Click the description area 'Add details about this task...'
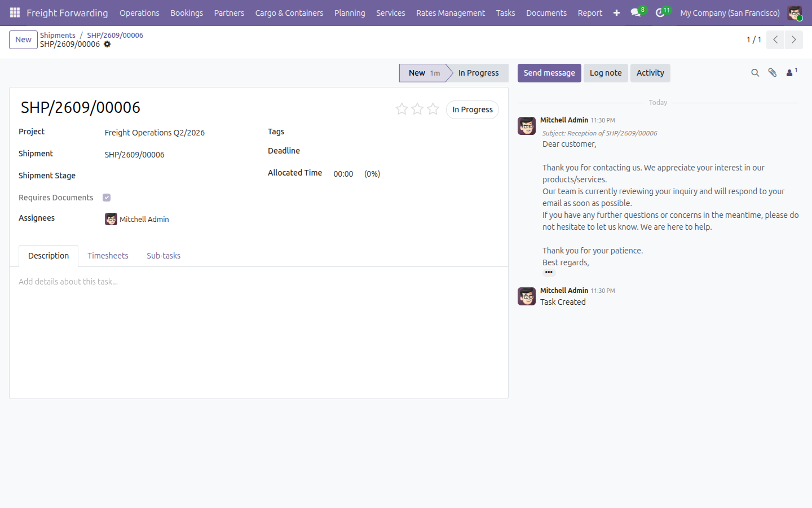This screenshot has height=508, width=812. (x=259, y=282)
